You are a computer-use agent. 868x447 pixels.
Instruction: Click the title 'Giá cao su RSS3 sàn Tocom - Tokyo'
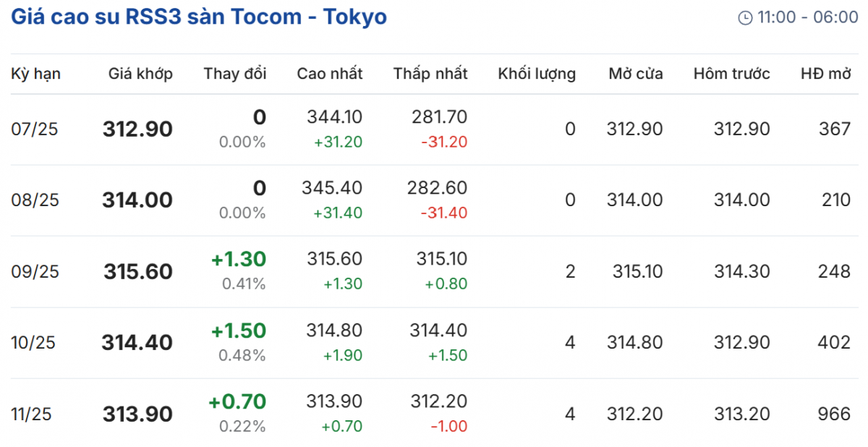[x=199, y=17]
